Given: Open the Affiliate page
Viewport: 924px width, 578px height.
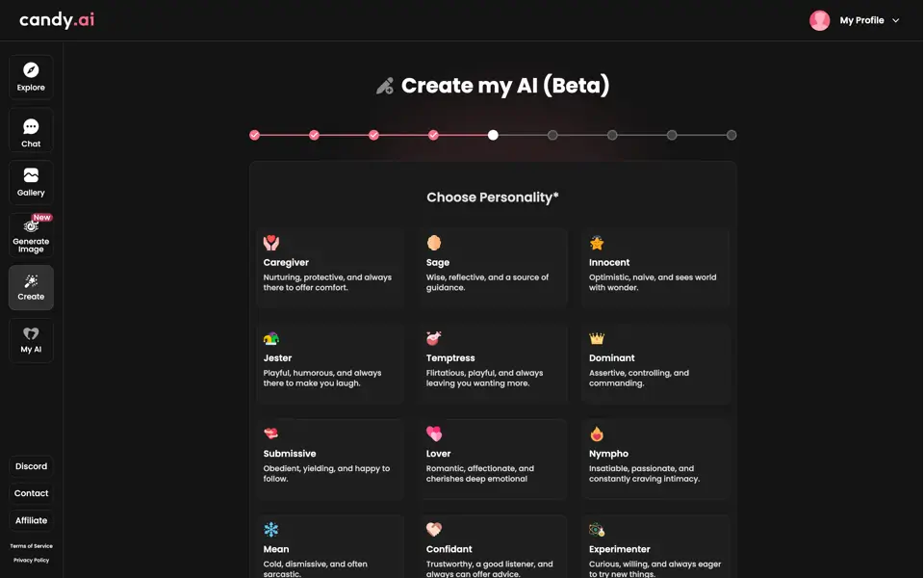Looking at the screenshot, I should point(31,519).
